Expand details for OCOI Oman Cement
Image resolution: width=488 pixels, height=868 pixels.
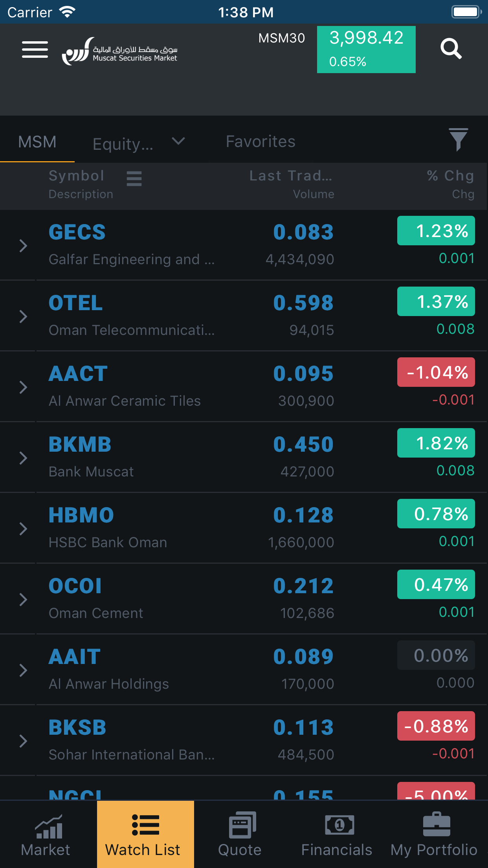point(23,599)
